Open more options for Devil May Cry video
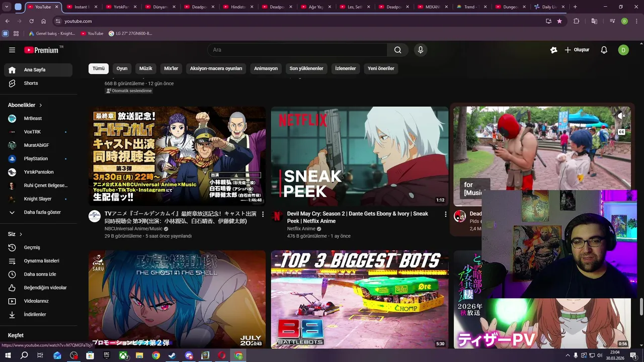 click(x=445, y=214)
